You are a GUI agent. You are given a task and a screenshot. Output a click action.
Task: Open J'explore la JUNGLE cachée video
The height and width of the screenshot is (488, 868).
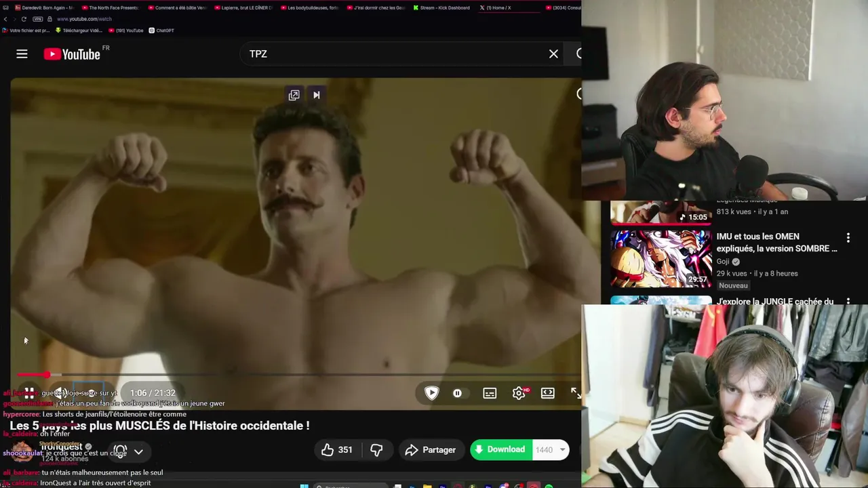(x=775, y=302)
